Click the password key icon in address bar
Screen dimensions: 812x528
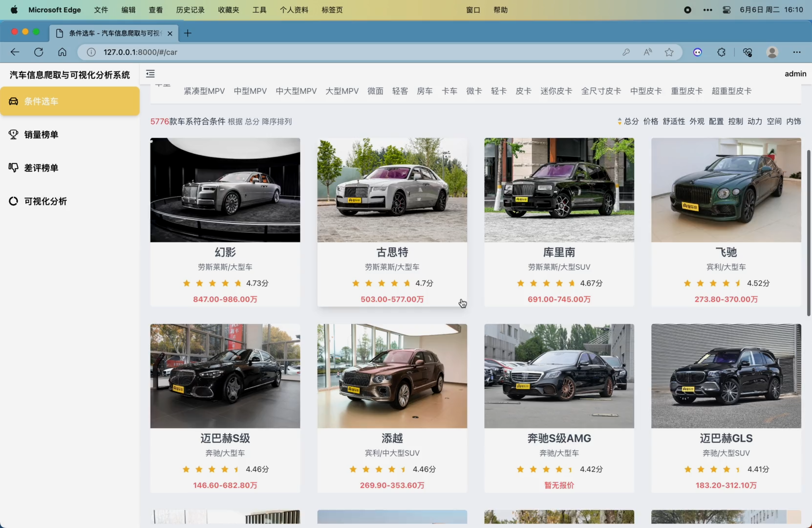[626, 52]
